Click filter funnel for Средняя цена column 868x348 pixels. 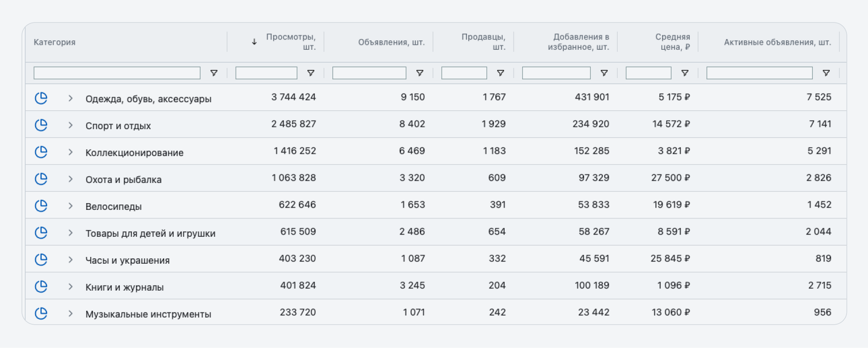685,73
